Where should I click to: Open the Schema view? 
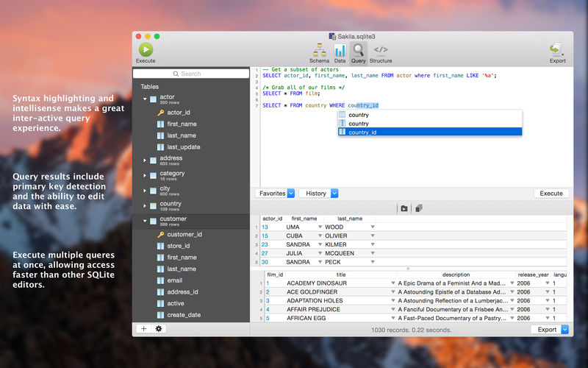pyautogui.click(x=319, y=51)
